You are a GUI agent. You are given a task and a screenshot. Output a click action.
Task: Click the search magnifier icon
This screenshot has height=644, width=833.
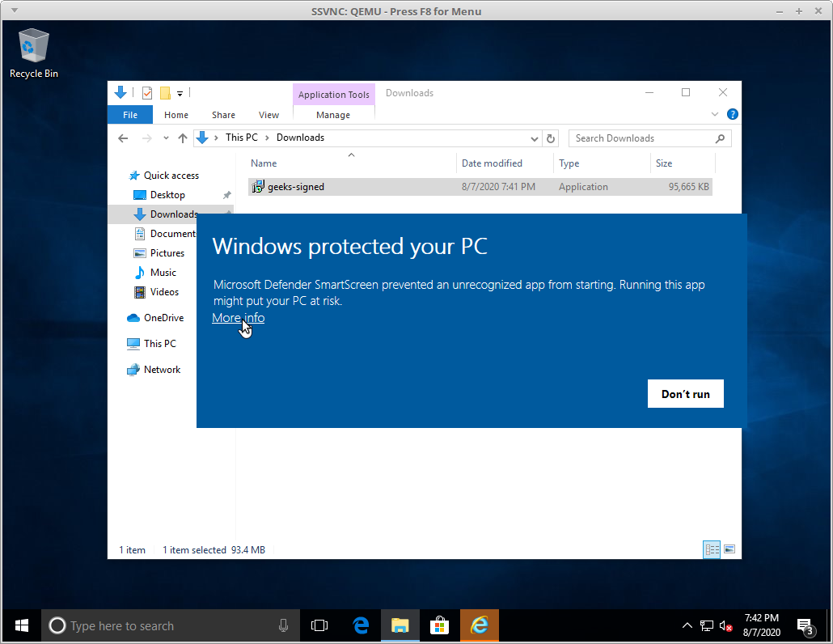pos(720,138)
